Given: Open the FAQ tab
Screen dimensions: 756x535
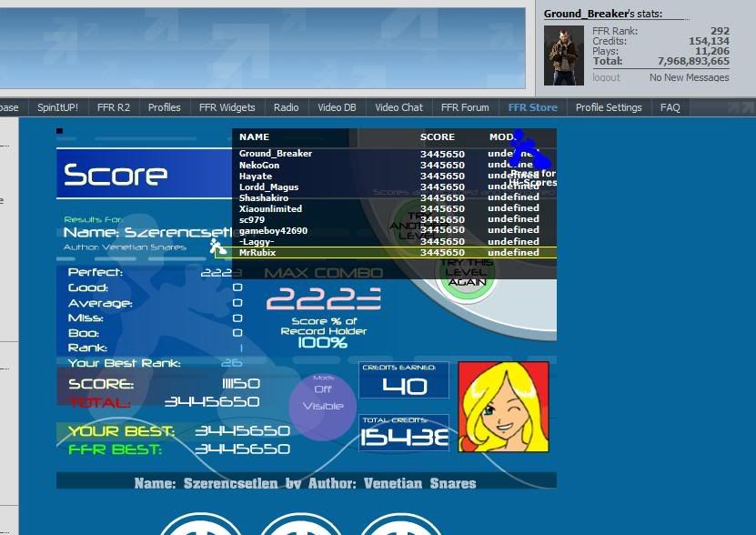Looking at the screenshot, I should point(670,107).
